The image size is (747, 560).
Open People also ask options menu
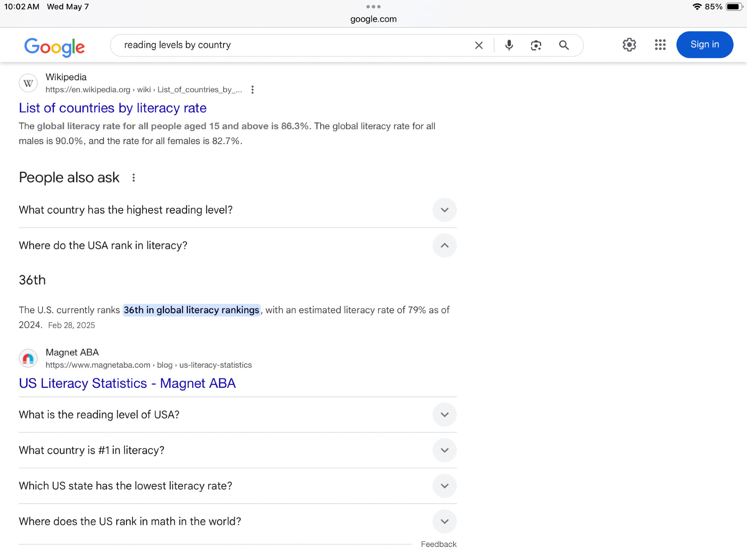(134, 178)
